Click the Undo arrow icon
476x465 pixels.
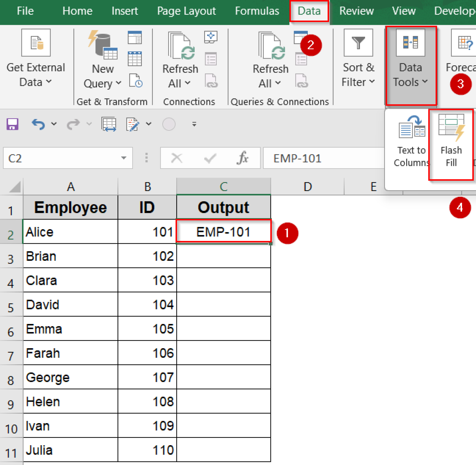point(38,124)
